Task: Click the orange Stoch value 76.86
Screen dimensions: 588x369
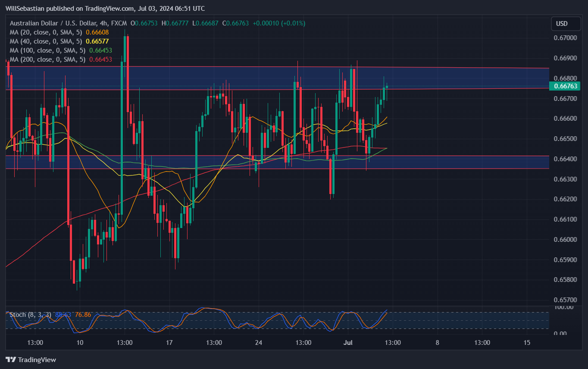Action: (83, 315)
